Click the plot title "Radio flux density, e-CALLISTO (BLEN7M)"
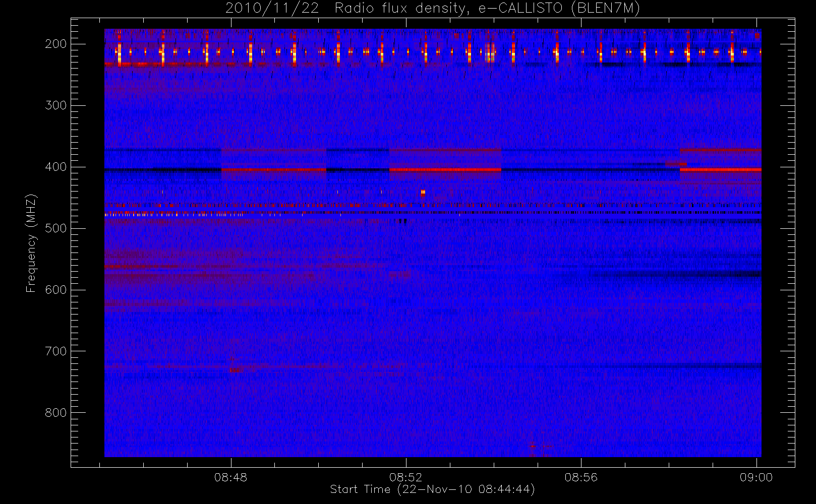 [487, 9]
